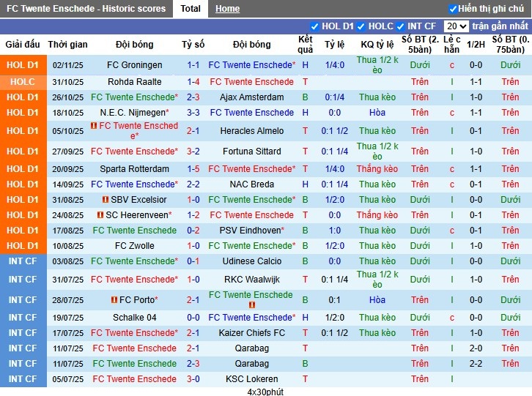Screen dimensions: 532x396
Task: Open Rohda Raalte team link
Action: point(134,82)
